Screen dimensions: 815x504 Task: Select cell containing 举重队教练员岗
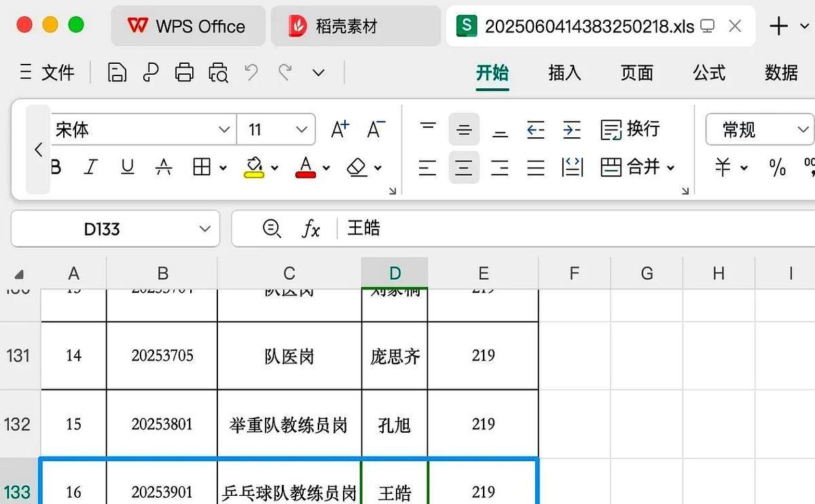click(x=289, y=425)
